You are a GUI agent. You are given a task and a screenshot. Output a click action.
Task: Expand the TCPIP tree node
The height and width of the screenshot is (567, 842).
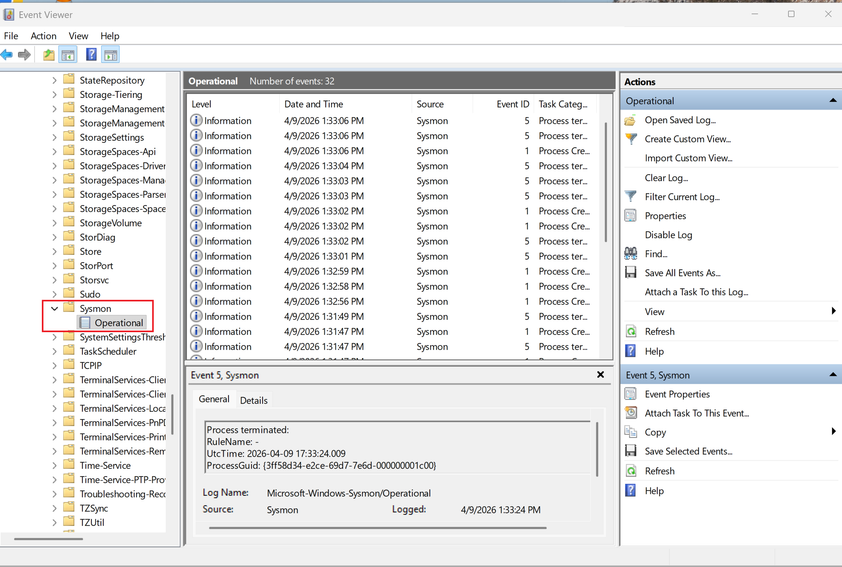(54, 366)
